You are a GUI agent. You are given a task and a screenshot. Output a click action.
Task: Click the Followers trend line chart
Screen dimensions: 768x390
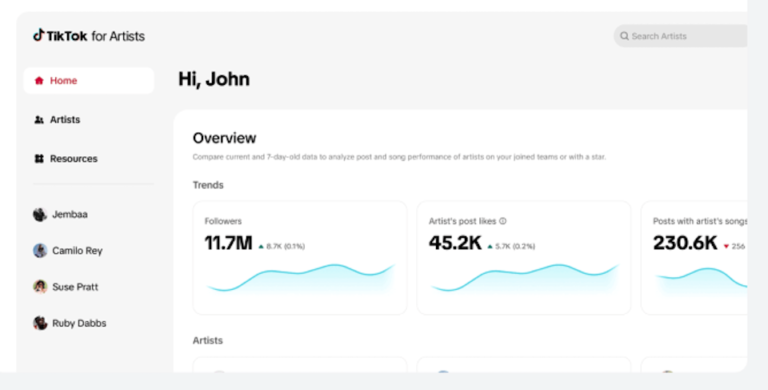coord(300,279)
